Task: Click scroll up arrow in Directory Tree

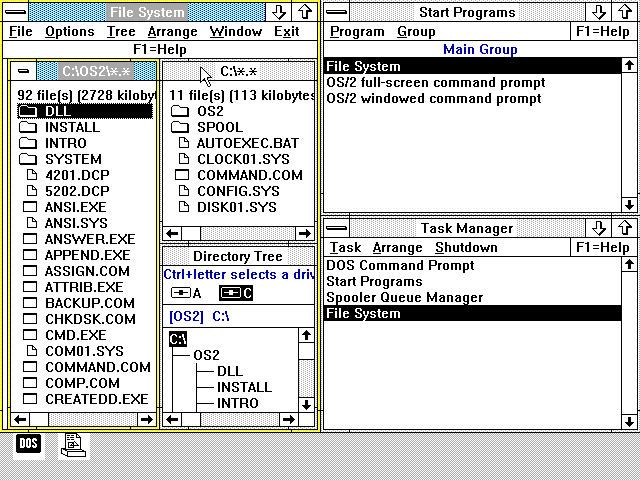Action: pyautogui.click(x=307, y=336)
